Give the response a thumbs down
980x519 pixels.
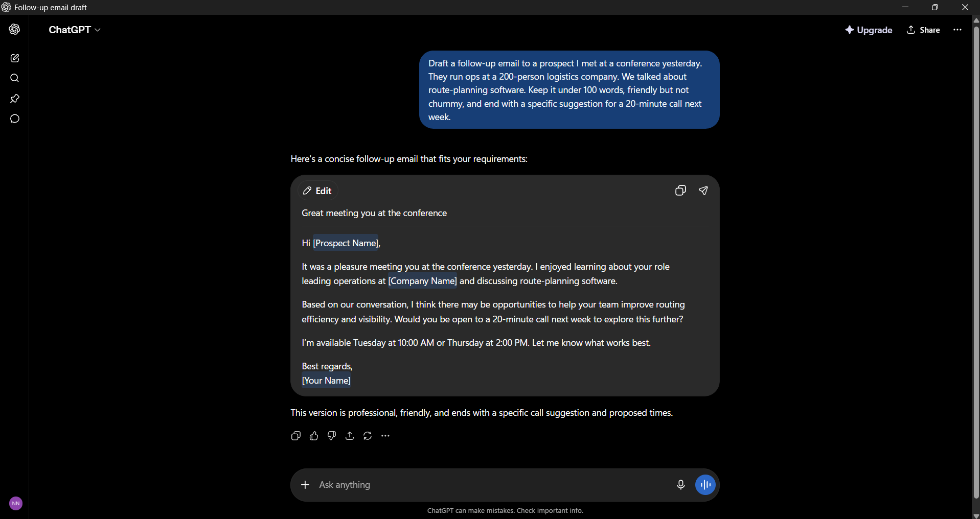[332, 436]
